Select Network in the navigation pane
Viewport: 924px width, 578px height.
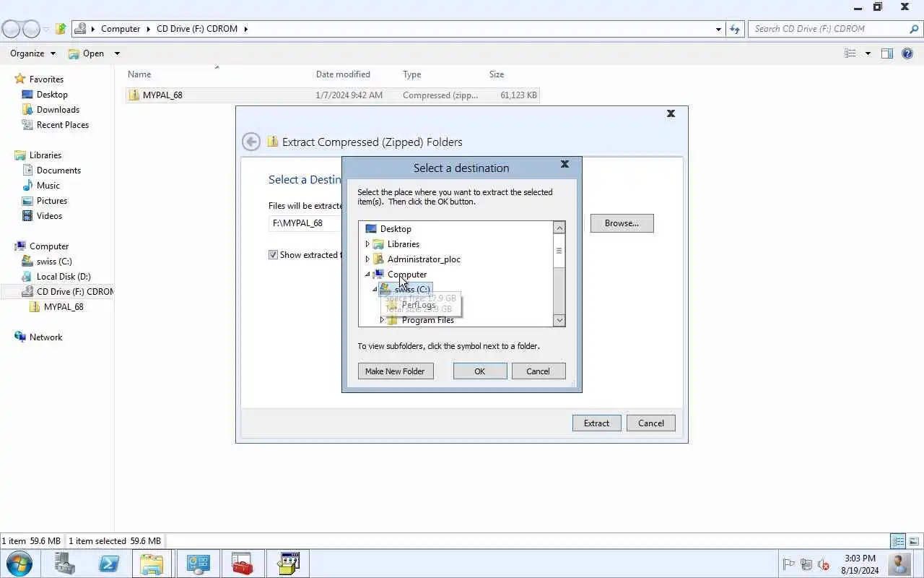[45, 337]
